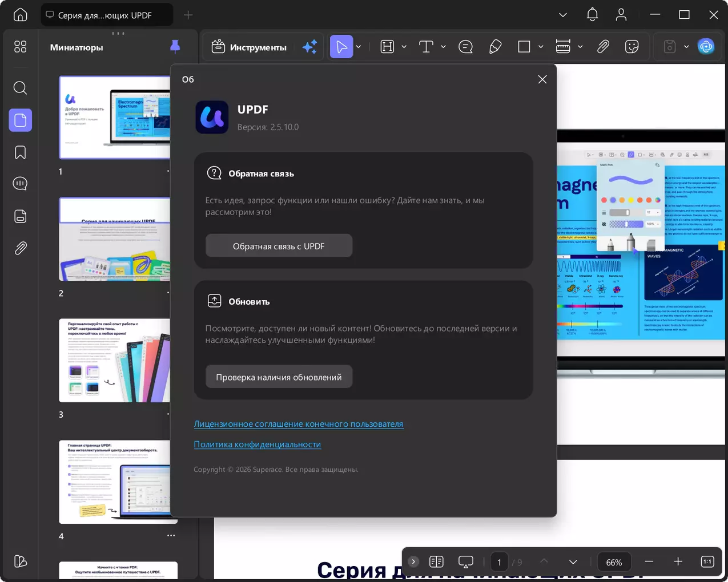
Task: Select the page 3 thumbnail
Action: [x=115, y=360]
